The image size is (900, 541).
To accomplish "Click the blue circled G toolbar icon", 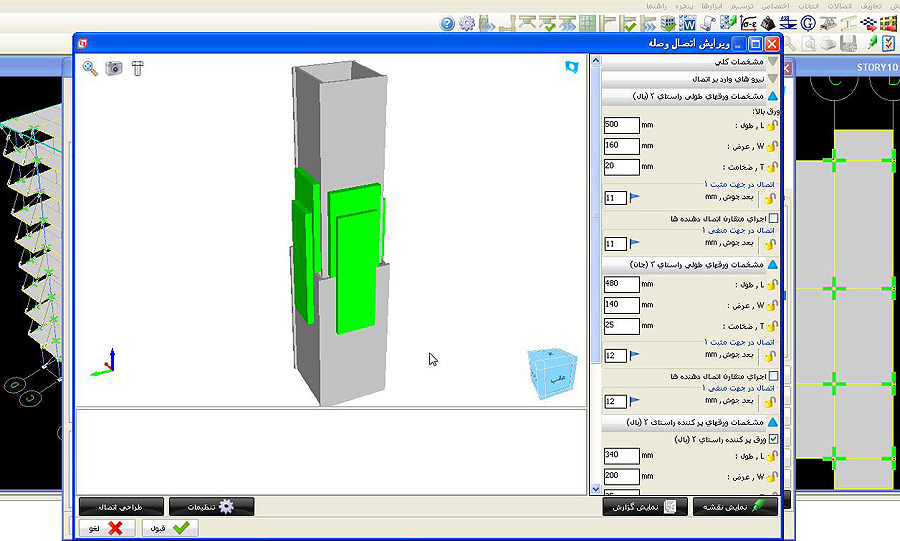I will 809,23.
